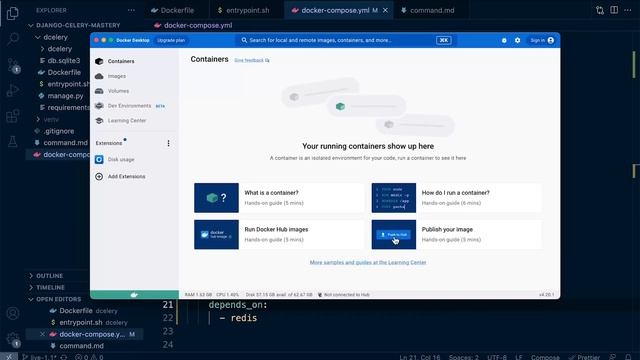This screenshot has height=360, width=640.
Task: Open Publish your image guide
Action: (x=456, y=235)
